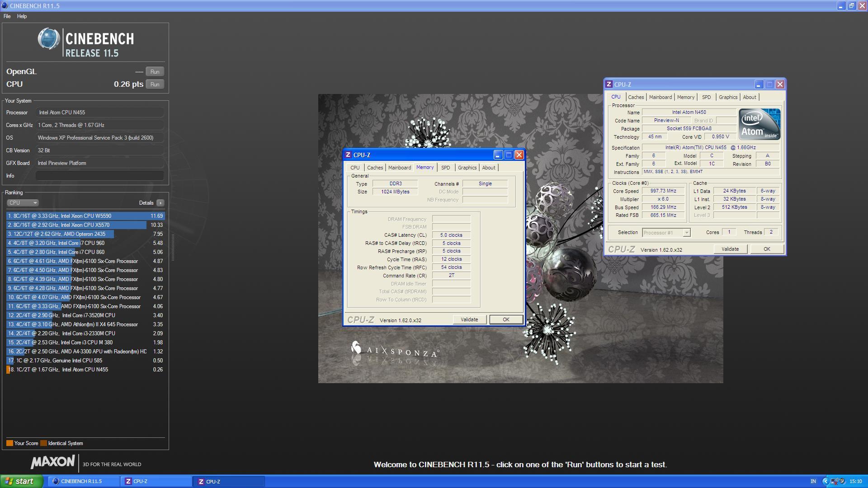
Task: Switch to second CPU-Z taskbar item
Action: click(229, 481)
